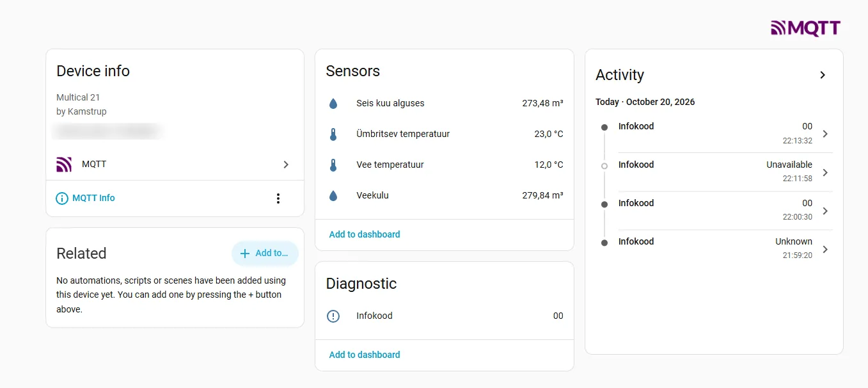Screen dimensions: 868x388
Task: Open chevron for Infokood entry at 22:13:32
Action: [825, 134]
